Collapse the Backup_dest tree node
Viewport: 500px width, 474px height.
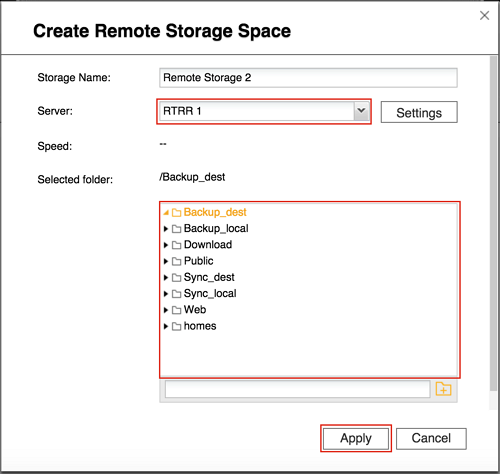(x=166, y=212)
